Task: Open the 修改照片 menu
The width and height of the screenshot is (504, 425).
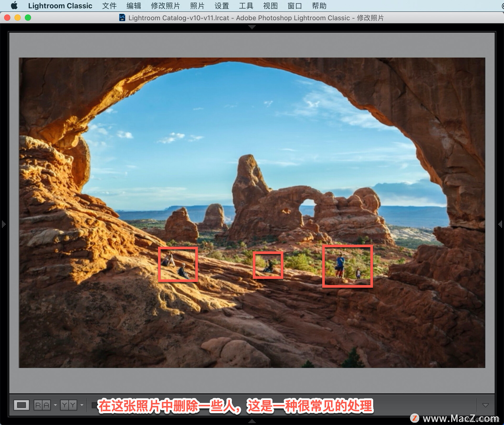Action: click(x=165, y=6)
